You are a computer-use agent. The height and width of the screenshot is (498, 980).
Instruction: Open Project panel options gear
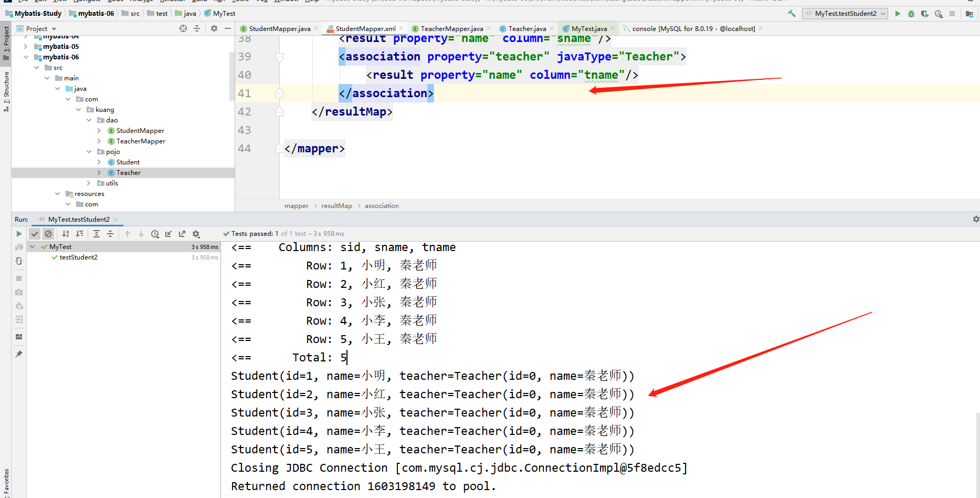[214, 28]
